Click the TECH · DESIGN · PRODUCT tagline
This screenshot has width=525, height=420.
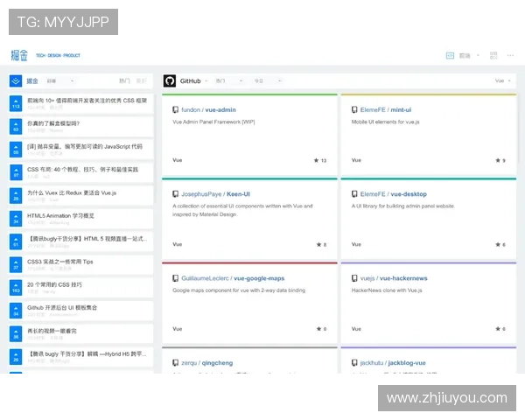(59, 56)
